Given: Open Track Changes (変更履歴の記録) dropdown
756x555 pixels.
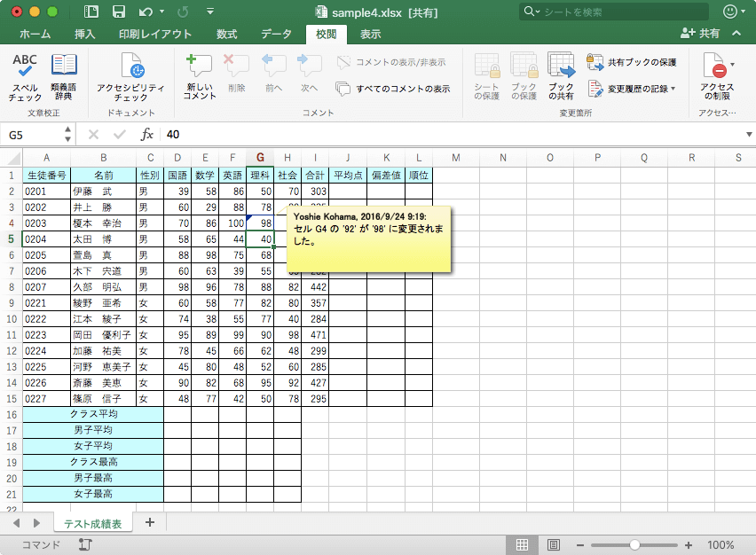Looking at the screenshot, I should (x=632, y=89).
